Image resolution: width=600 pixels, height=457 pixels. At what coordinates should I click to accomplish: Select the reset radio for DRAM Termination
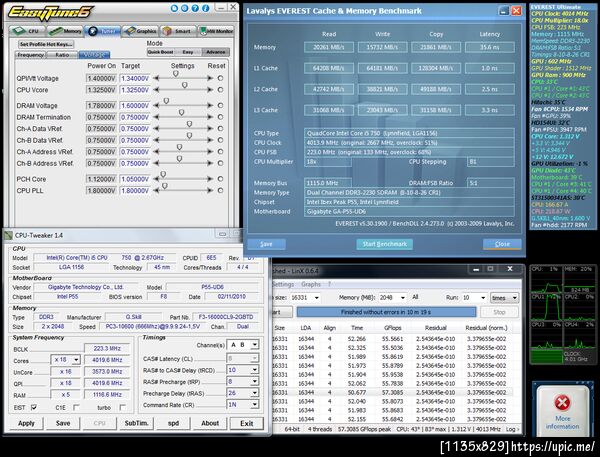(x=220, y=117)
